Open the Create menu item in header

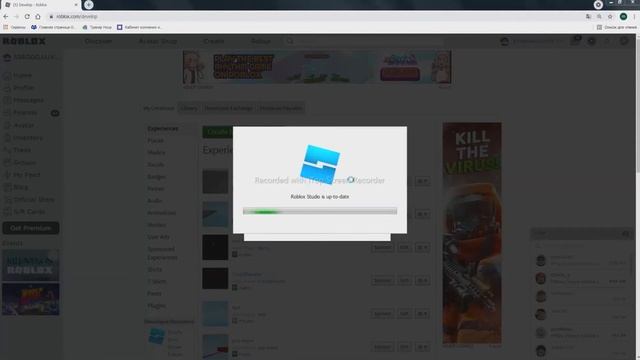(213, 41)
